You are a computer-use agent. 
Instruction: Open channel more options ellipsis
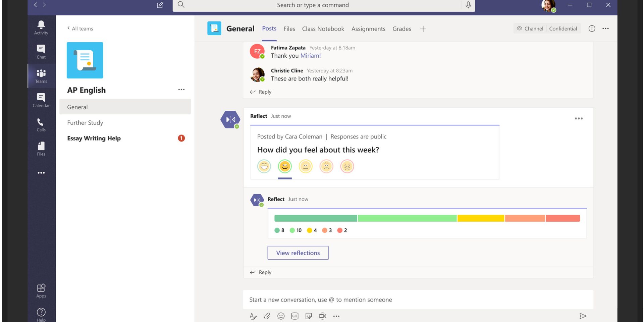click(605, 29)
